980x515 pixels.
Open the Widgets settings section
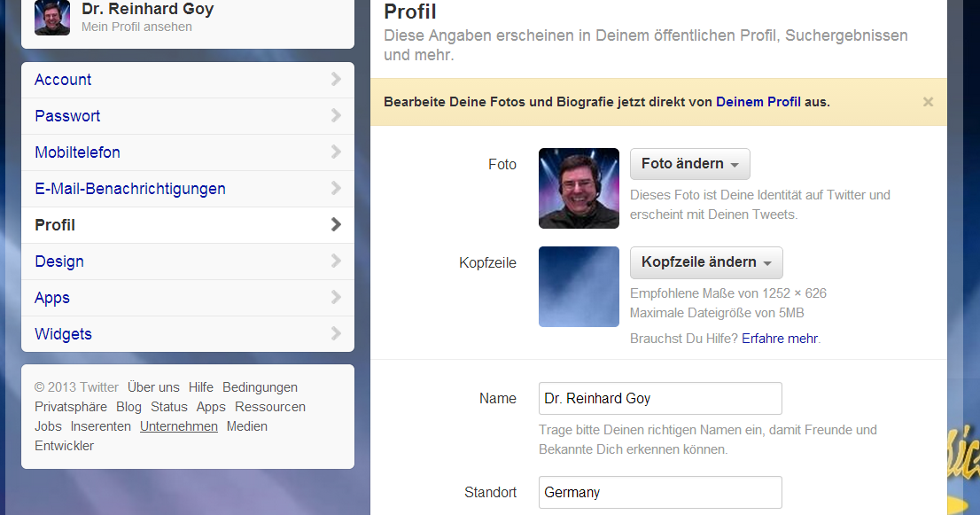click(x=188, y=334)
